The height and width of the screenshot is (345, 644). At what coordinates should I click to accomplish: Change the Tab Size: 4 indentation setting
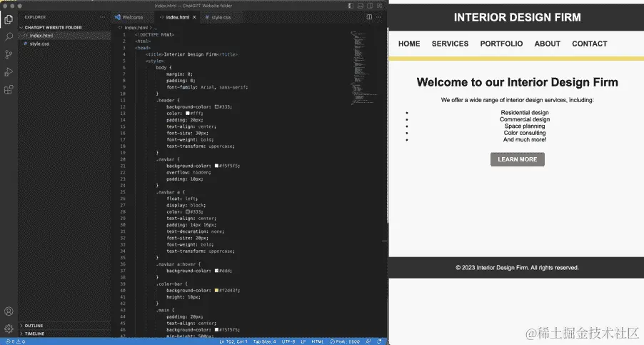pyautogui.click(x=264, y=341)
